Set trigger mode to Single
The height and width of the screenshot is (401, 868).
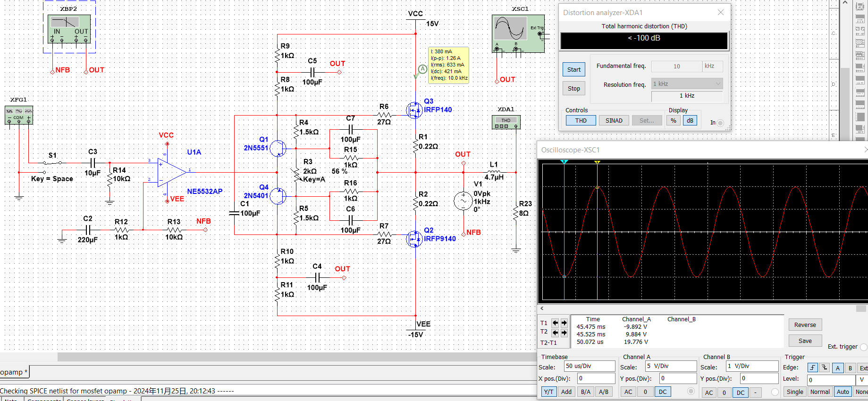click(795, 392)
